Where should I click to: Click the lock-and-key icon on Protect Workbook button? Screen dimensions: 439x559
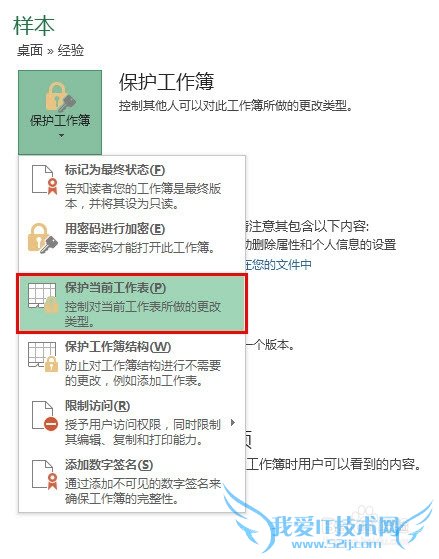click(61, 97)
